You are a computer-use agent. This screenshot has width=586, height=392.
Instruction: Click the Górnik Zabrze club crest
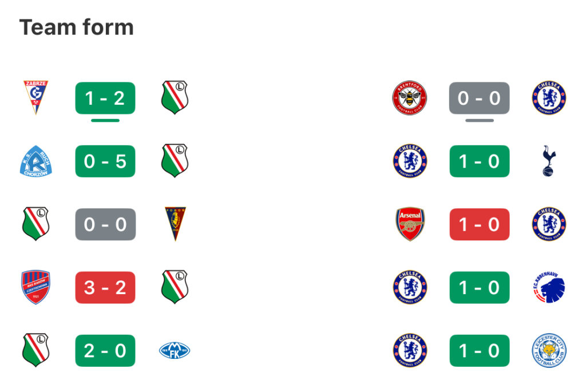click(36, 97)
